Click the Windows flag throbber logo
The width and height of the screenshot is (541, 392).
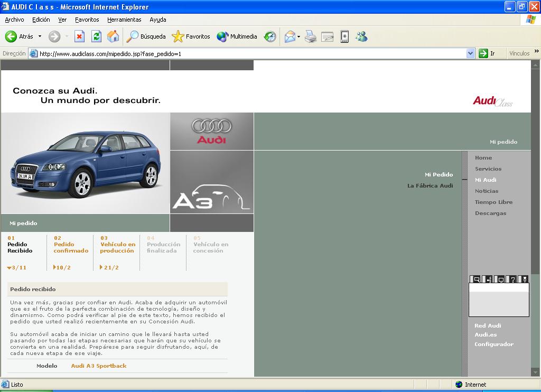(530, 20)
